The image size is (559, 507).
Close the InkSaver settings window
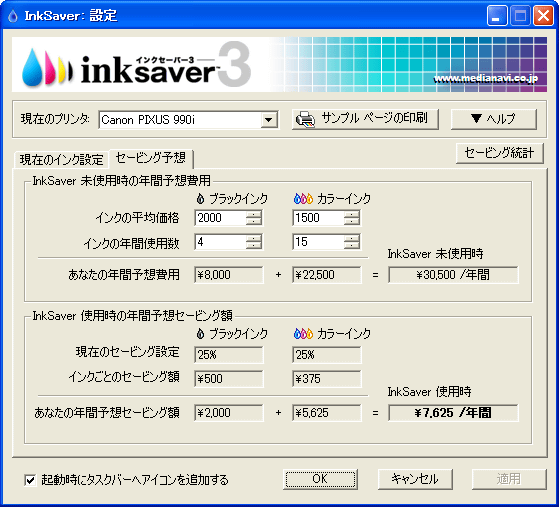(x=543, y=16)
